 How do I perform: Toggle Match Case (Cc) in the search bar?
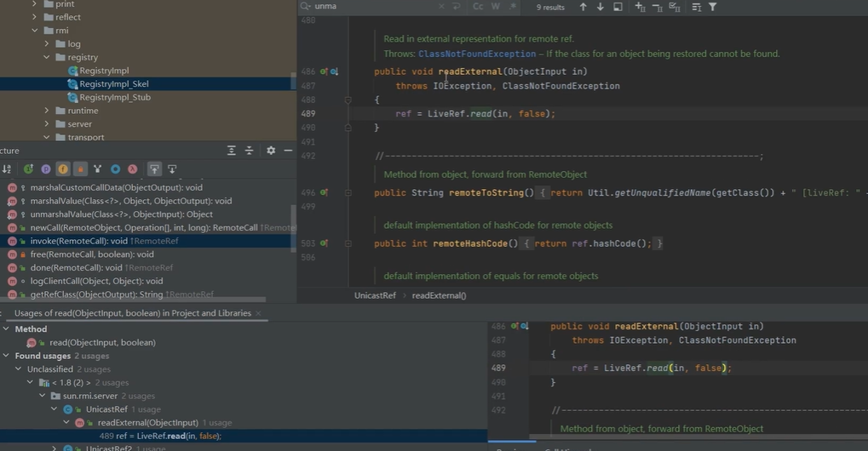[478, 7]
